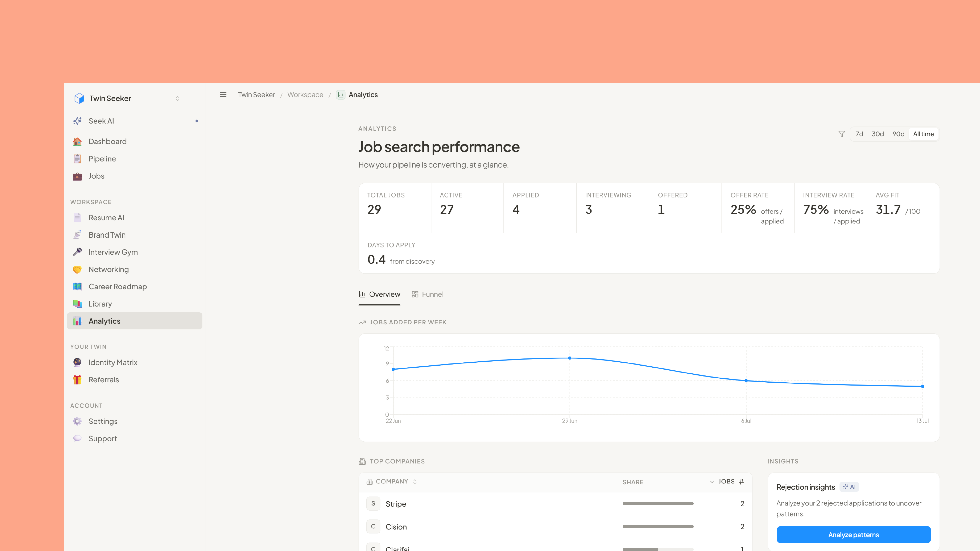Click the Interview Gym microphone icon
980x551 pixels.
click(x=77, y=252)
